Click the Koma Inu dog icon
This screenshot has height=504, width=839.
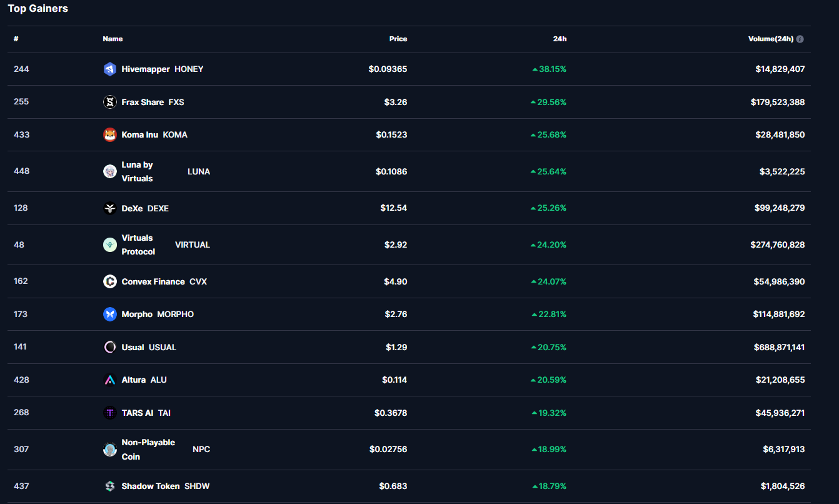pyautogui.click(x=110, y=135)
